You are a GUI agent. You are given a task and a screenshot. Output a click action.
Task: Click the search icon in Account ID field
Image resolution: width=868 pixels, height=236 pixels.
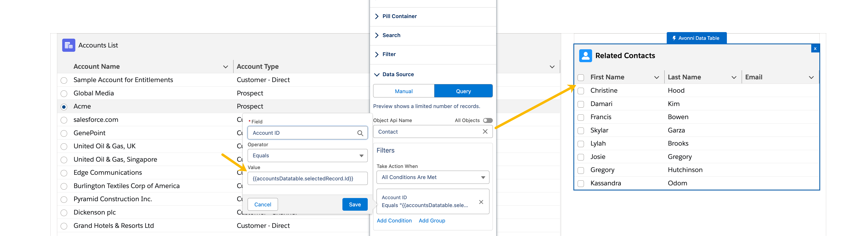click(x=360, y=133)
